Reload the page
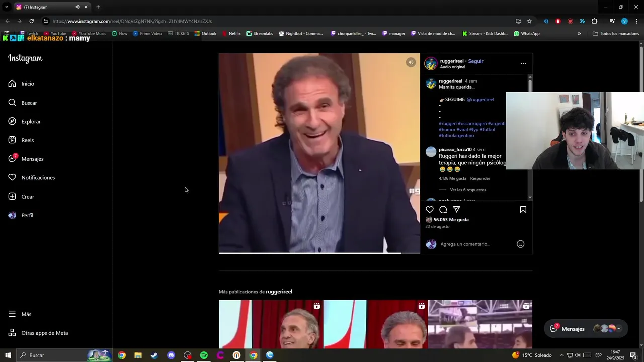Image resolution: width=644 pixels, height=362 pixels. click(31, 21)
